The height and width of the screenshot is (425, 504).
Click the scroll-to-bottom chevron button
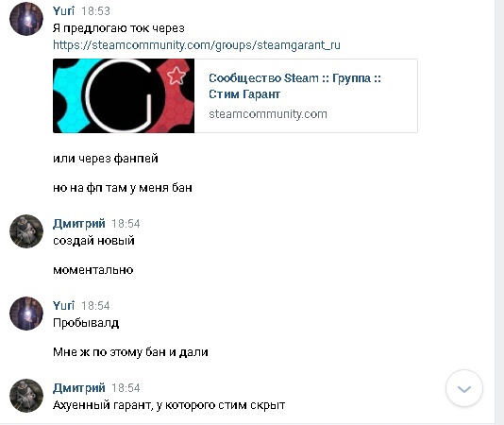pos(463,388)
